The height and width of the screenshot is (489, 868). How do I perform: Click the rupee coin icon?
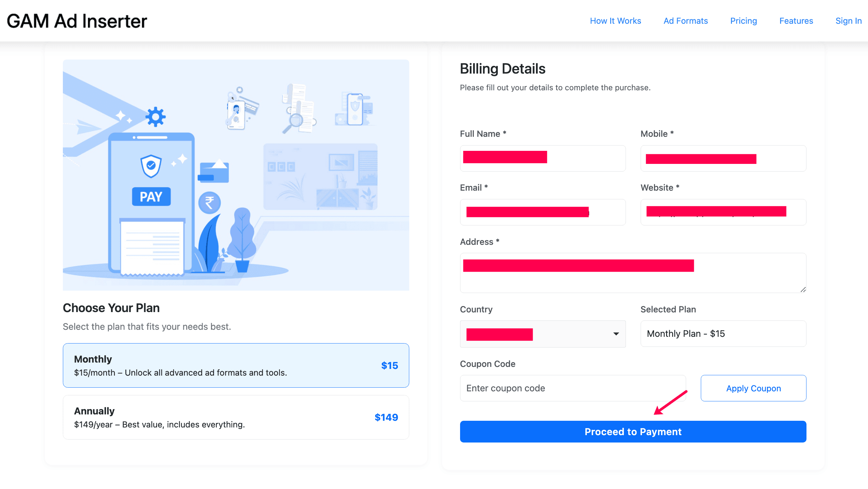[x=209, y=203]
